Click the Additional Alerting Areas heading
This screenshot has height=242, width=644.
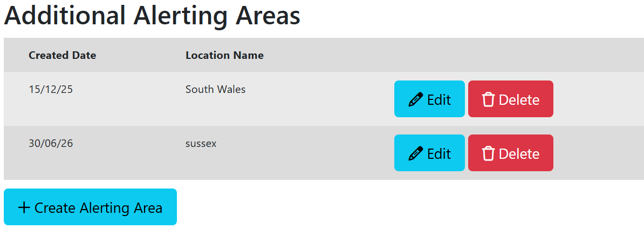pyautogui.click(x=153, y=16)
